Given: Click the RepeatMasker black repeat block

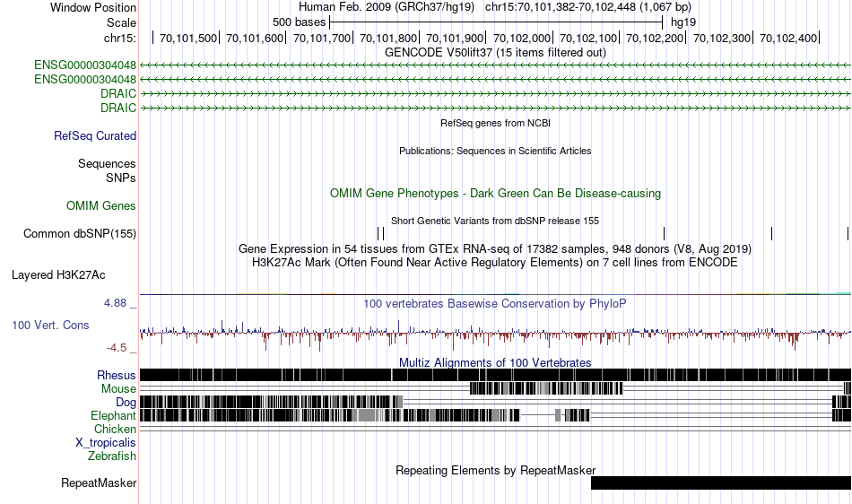Looking at the screenshot, I should 721,482.
